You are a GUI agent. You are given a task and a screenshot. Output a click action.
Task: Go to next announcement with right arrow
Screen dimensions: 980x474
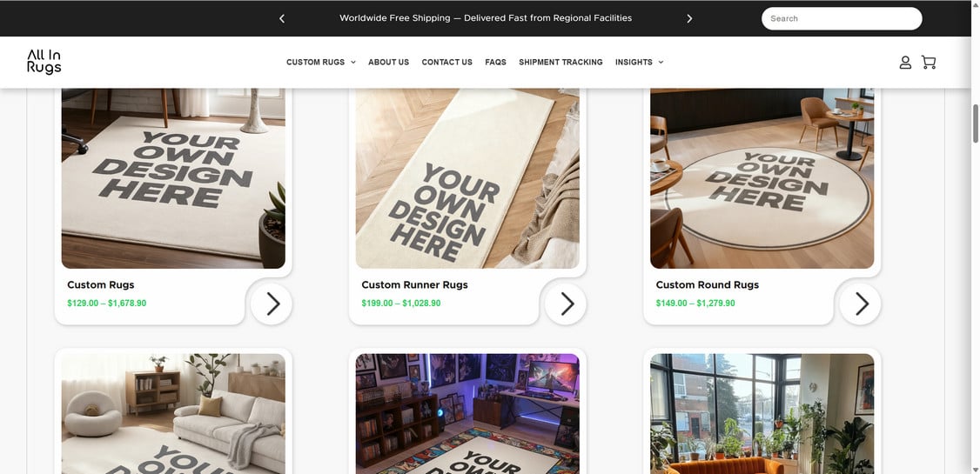(x=689, y=19)
